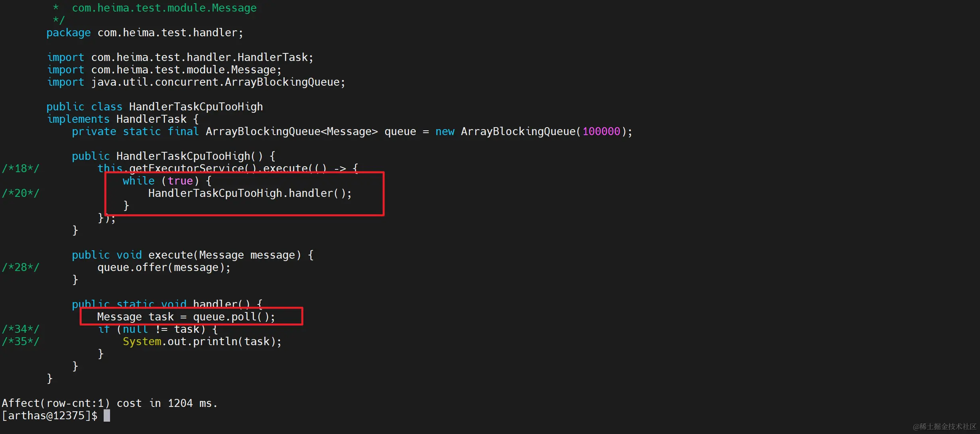The image size is (980, 434).
Task: Click the arthas command prompt cursor
Action: tap(107, 416)
